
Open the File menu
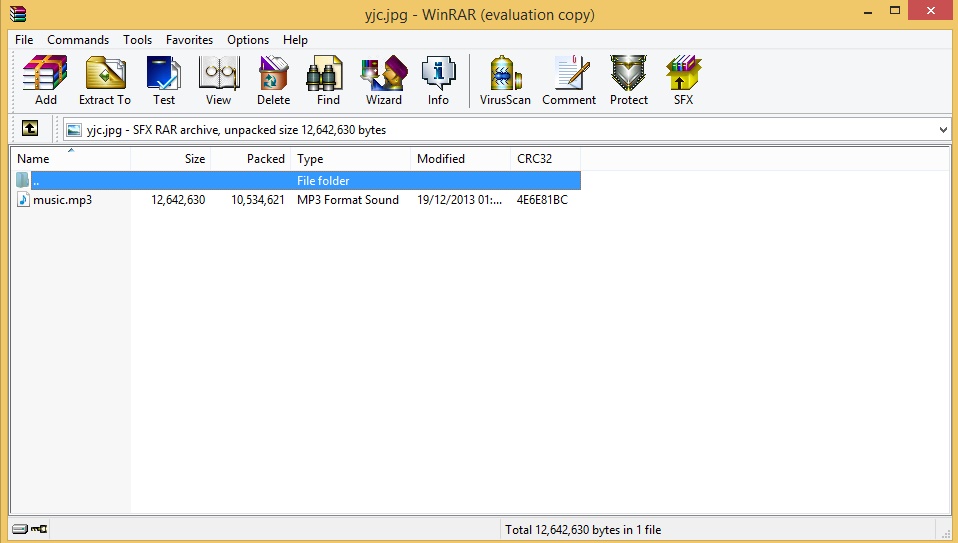pyautogui.click(x=24, y=40)
